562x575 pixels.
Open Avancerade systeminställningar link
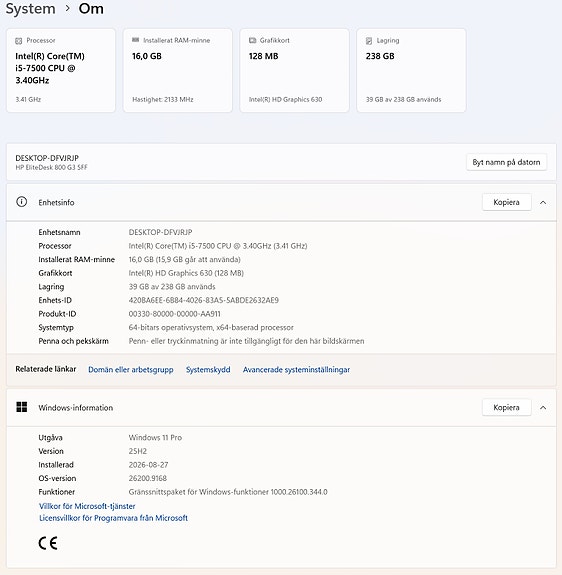(296, 370)
